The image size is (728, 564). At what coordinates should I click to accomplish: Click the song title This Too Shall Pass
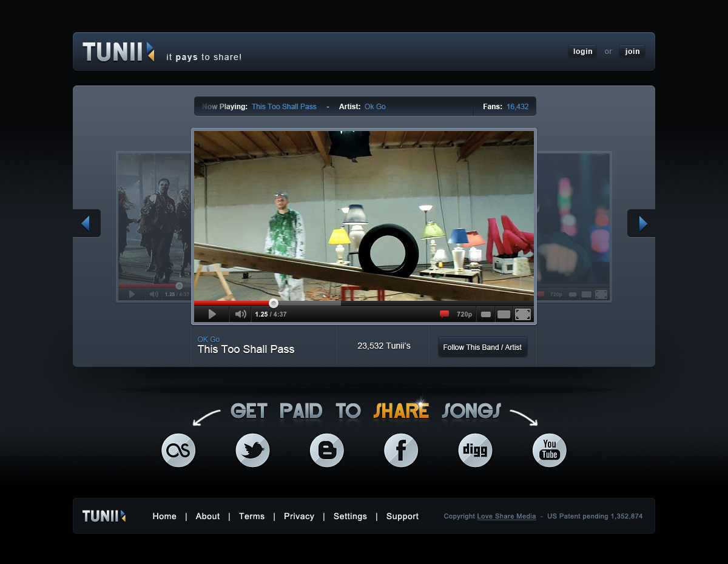246,349
